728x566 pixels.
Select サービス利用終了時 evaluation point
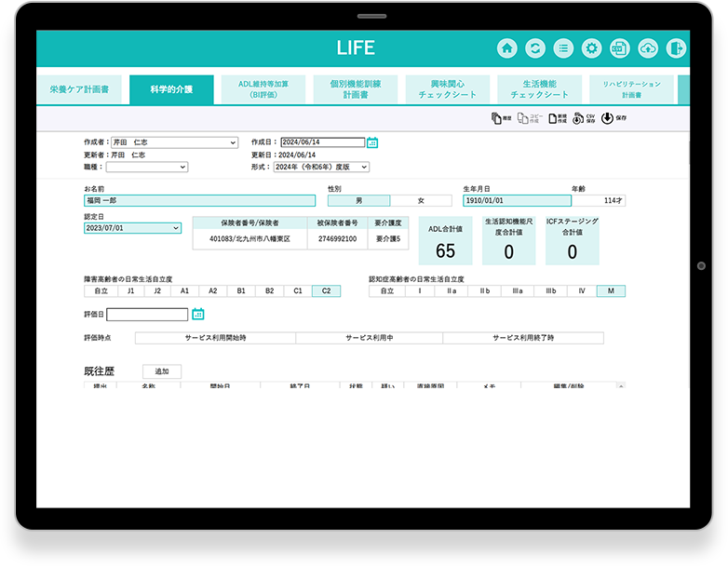[523, 338]
